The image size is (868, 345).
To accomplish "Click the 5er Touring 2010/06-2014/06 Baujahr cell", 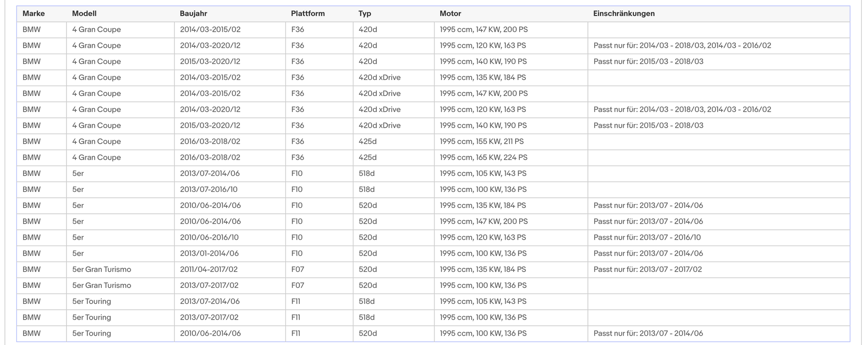I will (210, 333).
